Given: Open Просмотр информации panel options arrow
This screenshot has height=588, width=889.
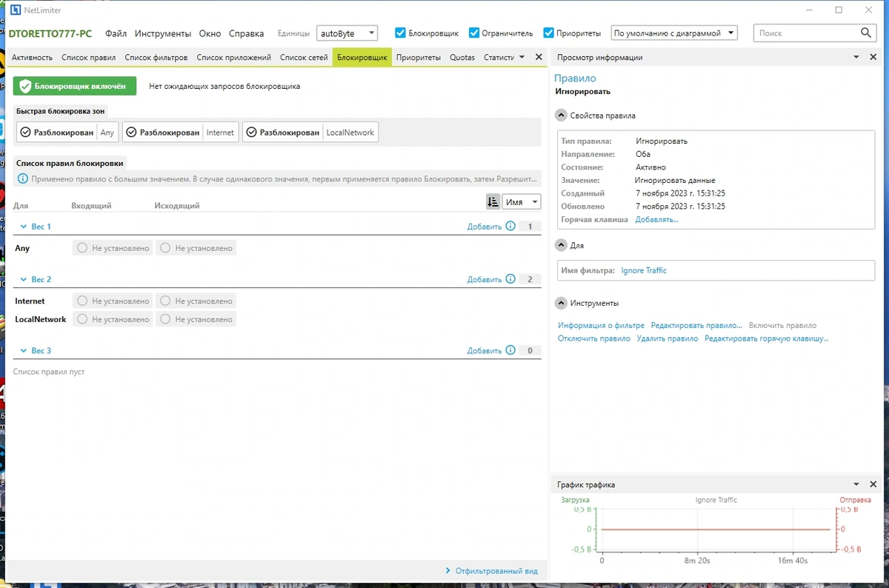Looking at the screenshot, I should (x=856, y=57).
